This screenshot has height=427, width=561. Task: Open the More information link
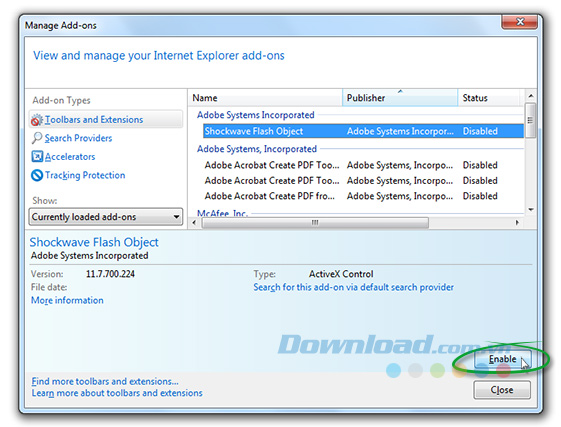pos(67,300)
